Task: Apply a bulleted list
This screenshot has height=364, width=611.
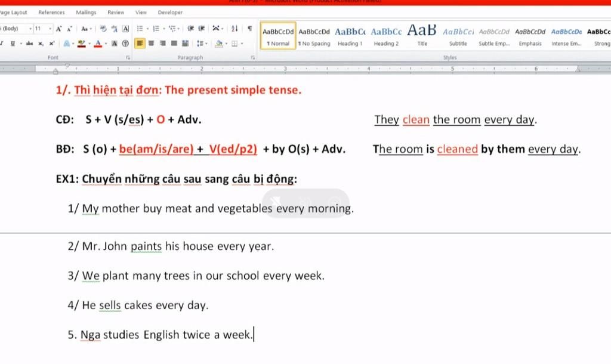Action: [140, 29]
